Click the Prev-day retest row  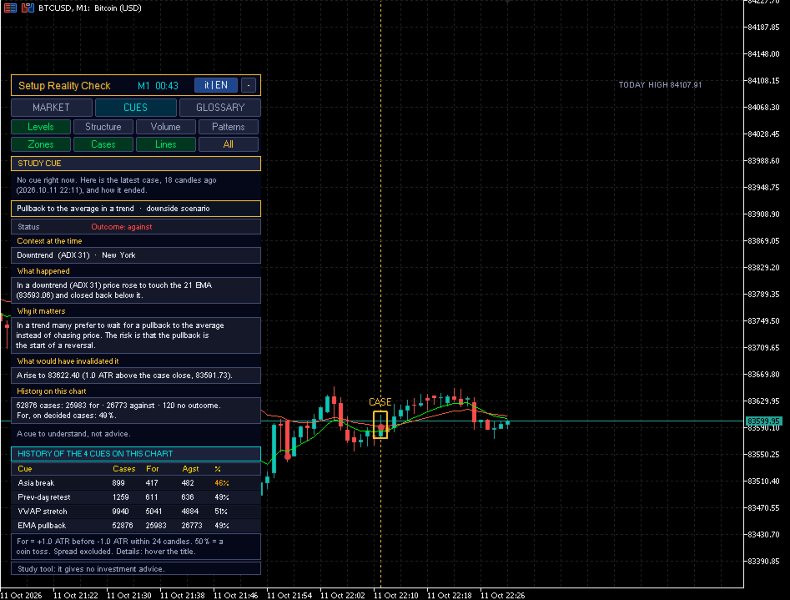pos(136,497)
